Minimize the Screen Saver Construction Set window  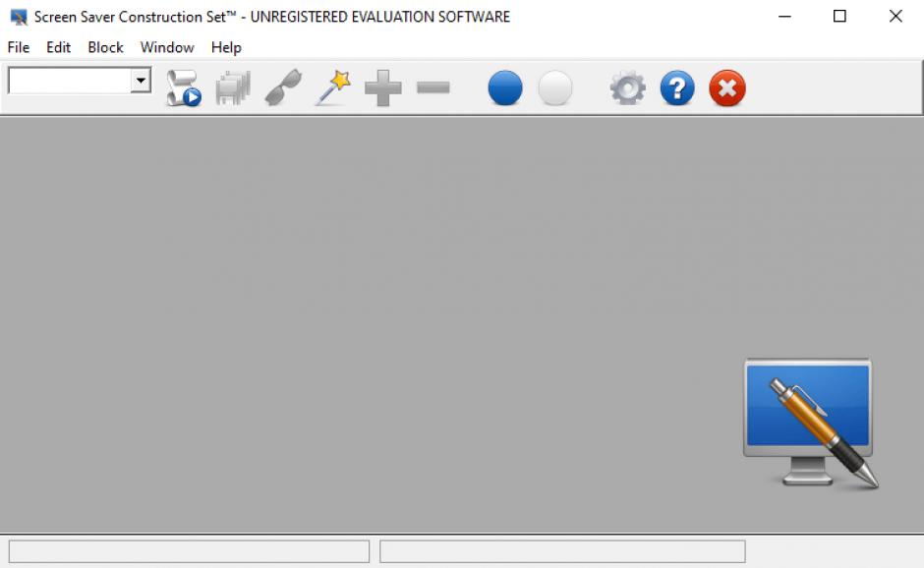784,17
